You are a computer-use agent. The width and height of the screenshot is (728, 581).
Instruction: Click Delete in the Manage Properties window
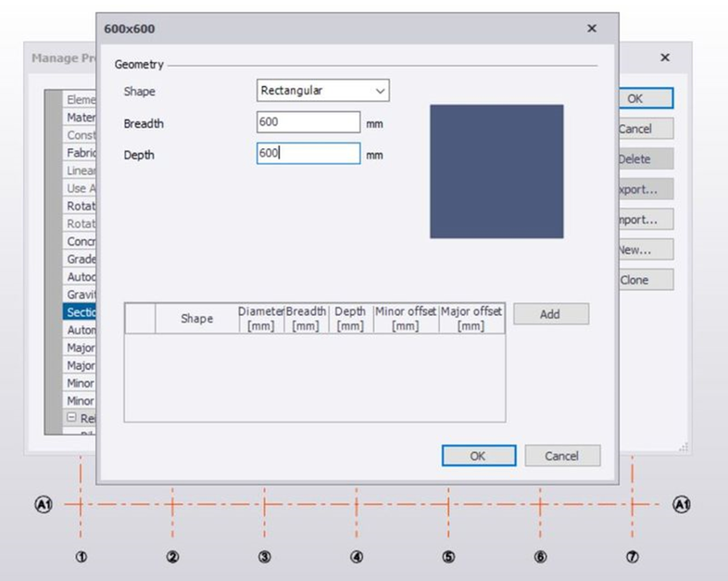[x=646, y=159]
